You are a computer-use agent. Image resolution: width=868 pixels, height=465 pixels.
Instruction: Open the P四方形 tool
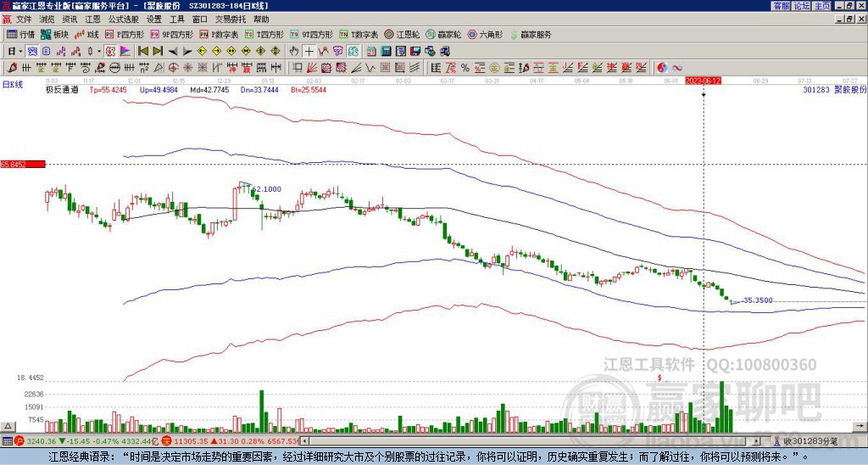point(125,34)
